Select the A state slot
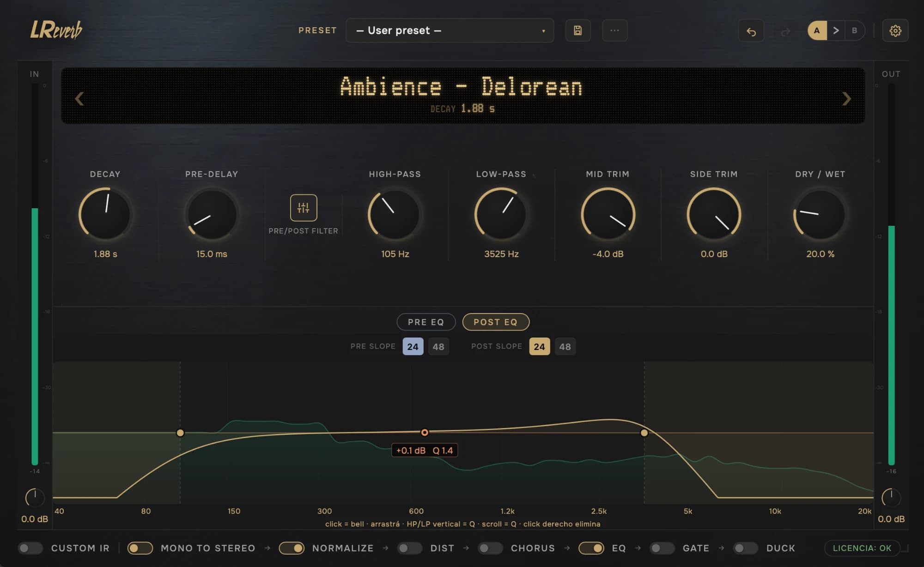The image size is (924, 567). (817, 30)
